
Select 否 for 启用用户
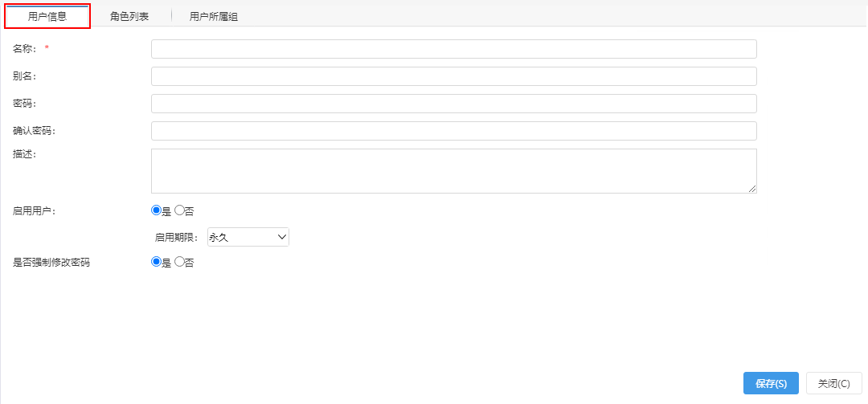[179, 210]
